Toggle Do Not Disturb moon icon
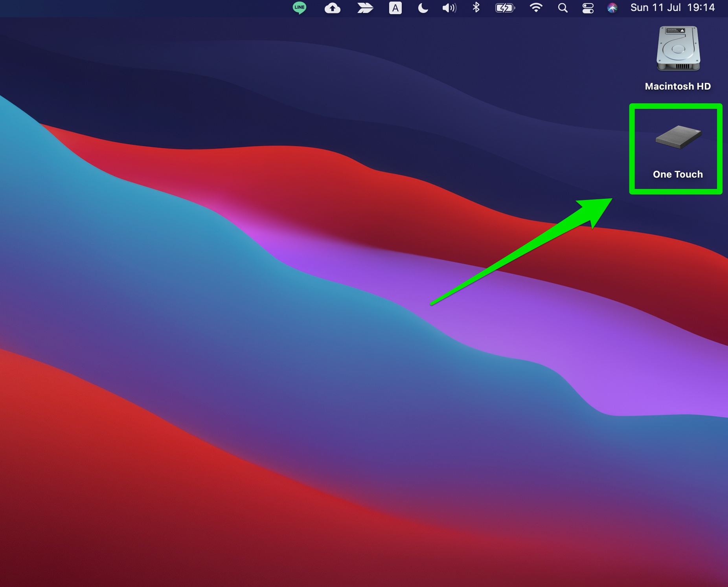The image size is (728, 587). tap(423, 8)
